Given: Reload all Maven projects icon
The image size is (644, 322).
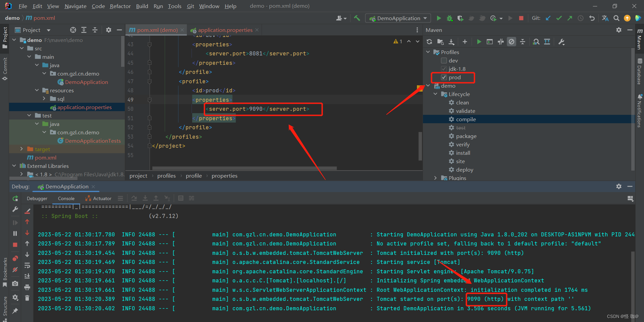Looking at the screenshot, I should click(x=429, y=42).
